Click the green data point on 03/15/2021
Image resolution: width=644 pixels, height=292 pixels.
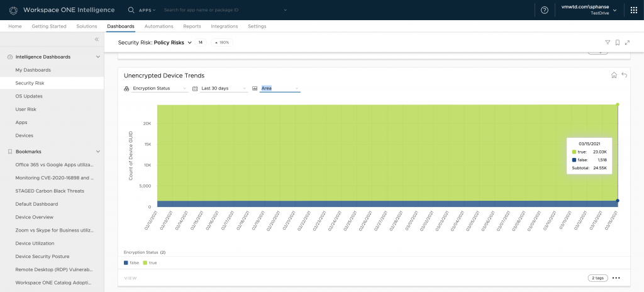(618, 104)
